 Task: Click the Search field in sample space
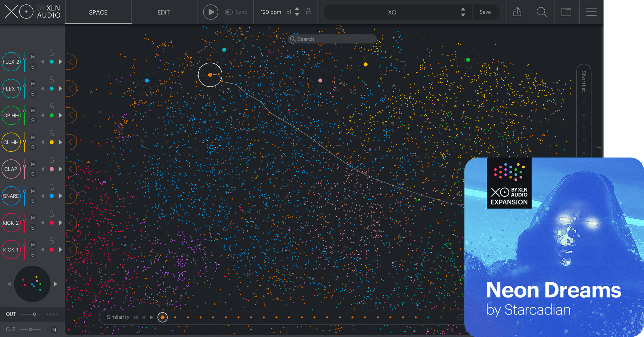tap(332, 39)
